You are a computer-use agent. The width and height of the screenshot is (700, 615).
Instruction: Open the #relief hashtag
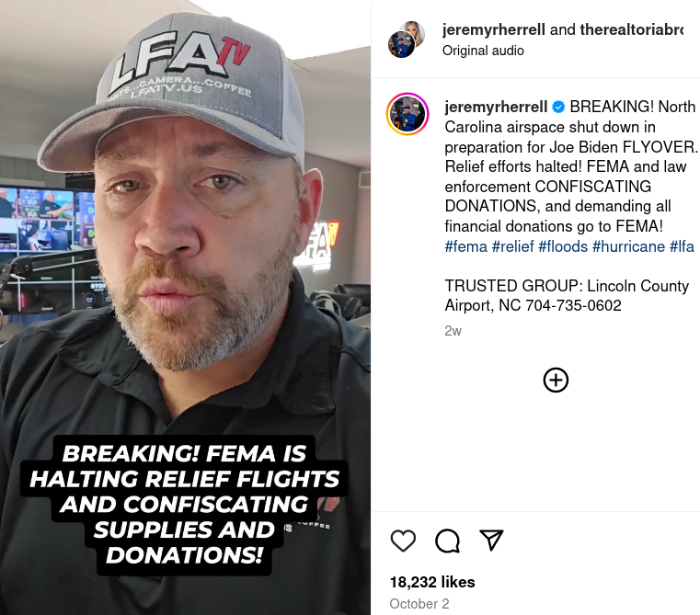513,246
